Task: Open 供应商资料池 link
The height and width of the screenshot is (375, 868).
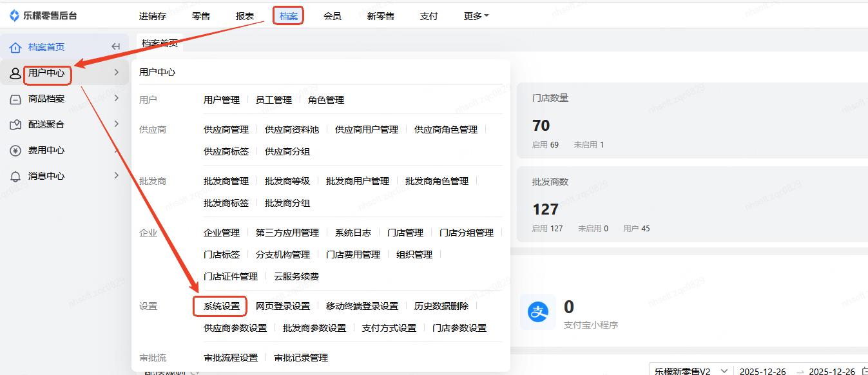Action: pyautogui.click(x=292, y=130)
